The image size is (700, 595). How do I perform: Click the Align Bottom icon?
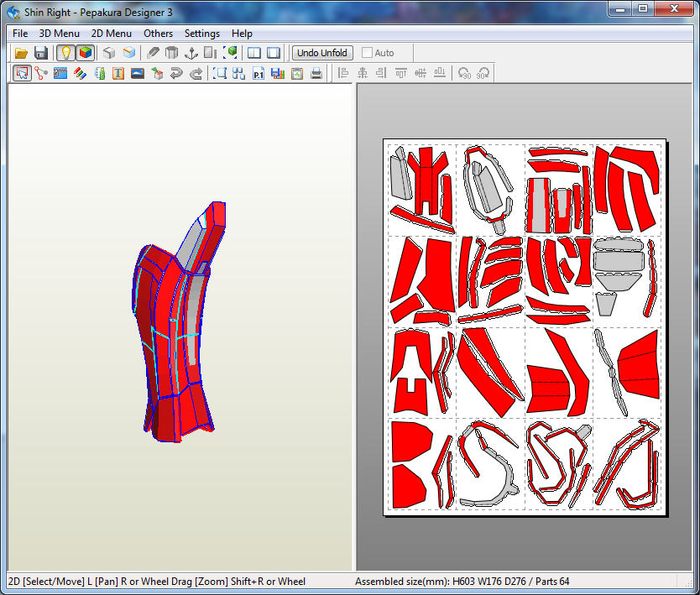point(440,73)
